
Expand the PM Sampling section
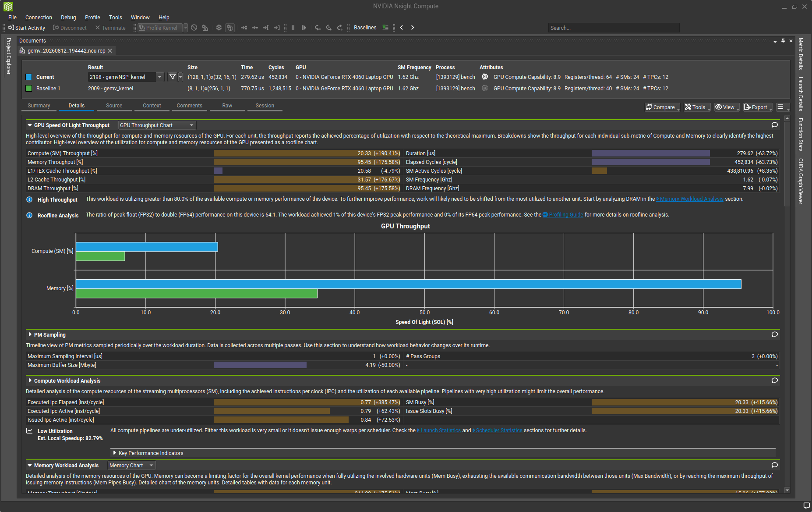pyautogui.click(x=30, y=334)
